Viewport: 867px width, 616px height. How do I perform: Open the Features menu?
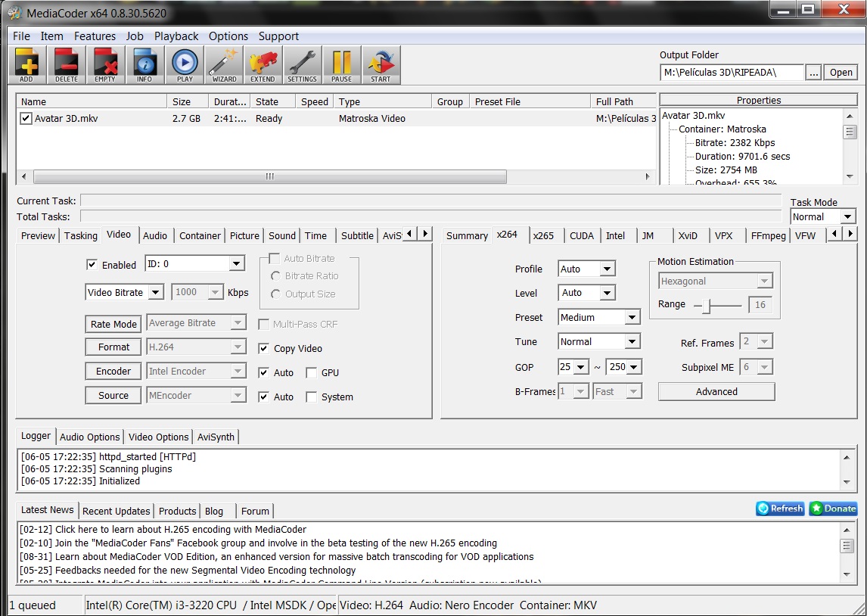(x=95, y=36)
